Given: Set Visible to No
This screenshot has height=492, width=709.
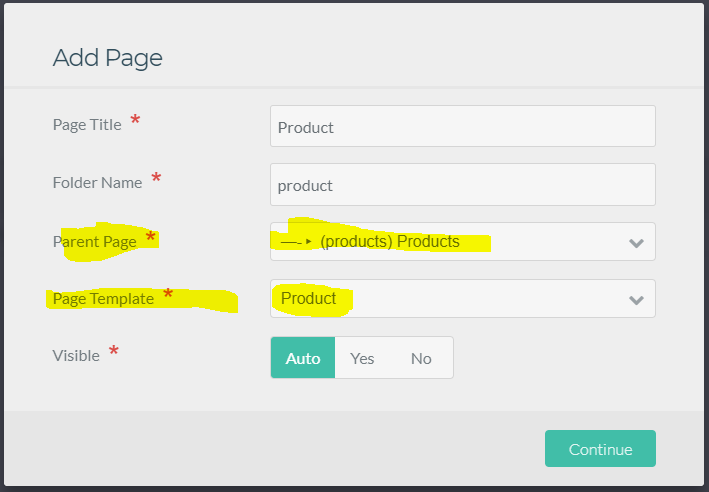Looking at the screenshot, I should (421, 358).
